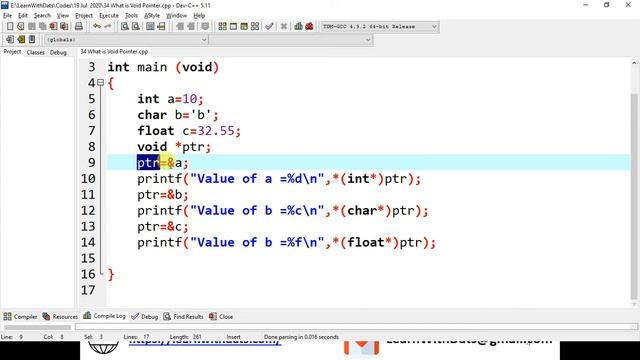The height and width of the screenshot is (360, 640).
Task: Open the View menu
Action: click(x=62, y=16)
